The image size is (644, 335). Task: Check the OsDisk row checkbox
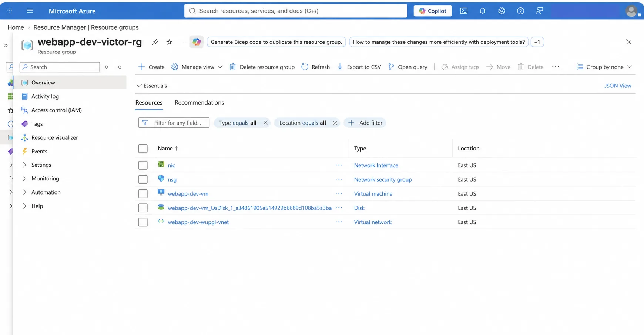(x=143, y=208)
